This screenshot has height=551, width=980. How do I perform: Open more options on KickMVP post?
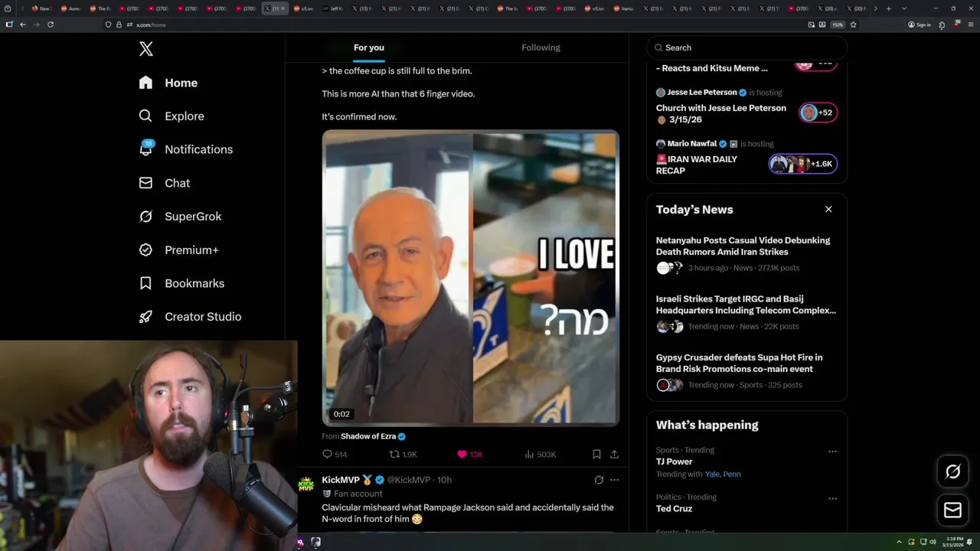(x=614, y=480)
